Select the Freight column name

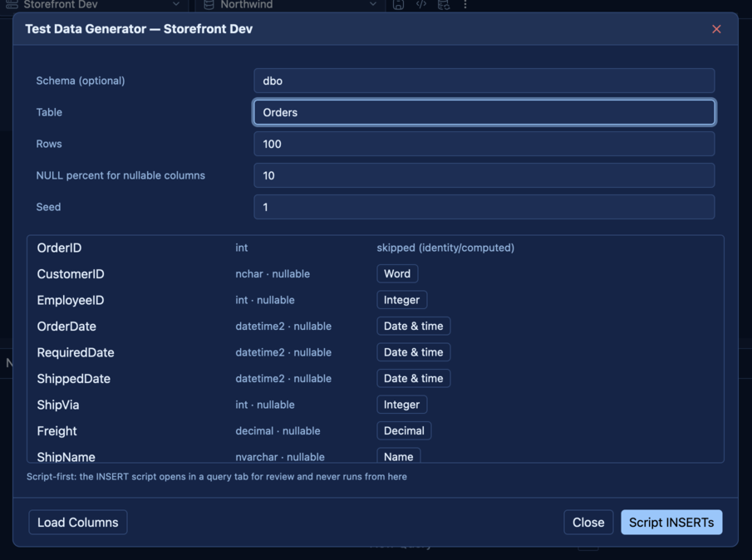pos(57,430)
